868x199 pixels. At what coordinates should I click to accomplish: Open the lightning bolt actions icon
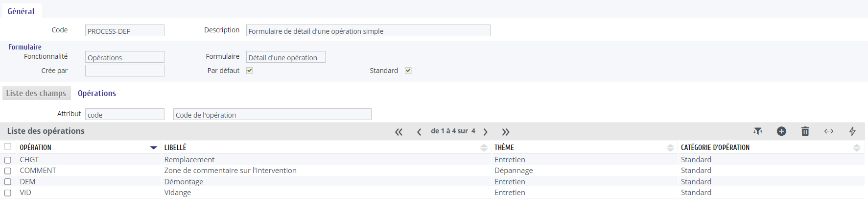click(x=852, y=131)
